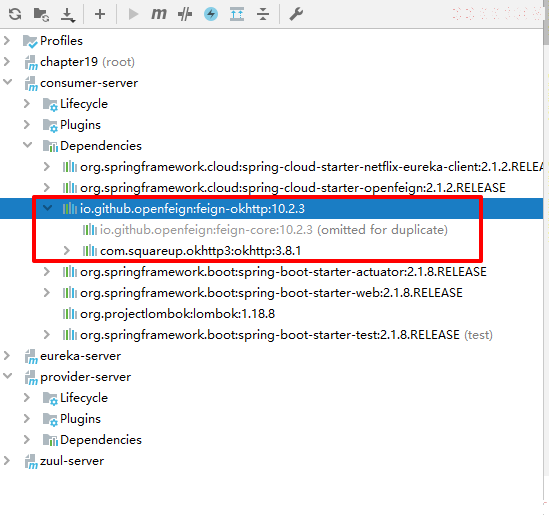Collapse the consumer-server module

pyautogui.click(x=7, y=82)
